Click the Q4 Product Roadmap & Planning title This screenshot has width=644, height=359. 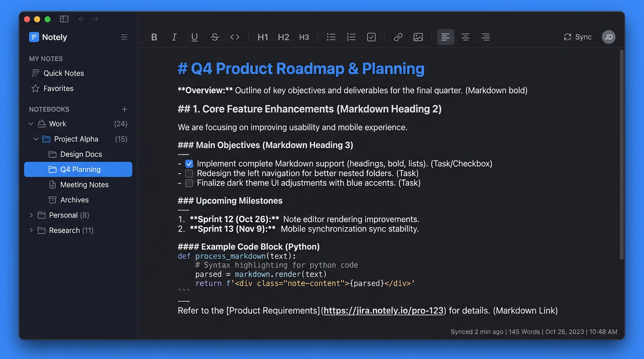301,69
